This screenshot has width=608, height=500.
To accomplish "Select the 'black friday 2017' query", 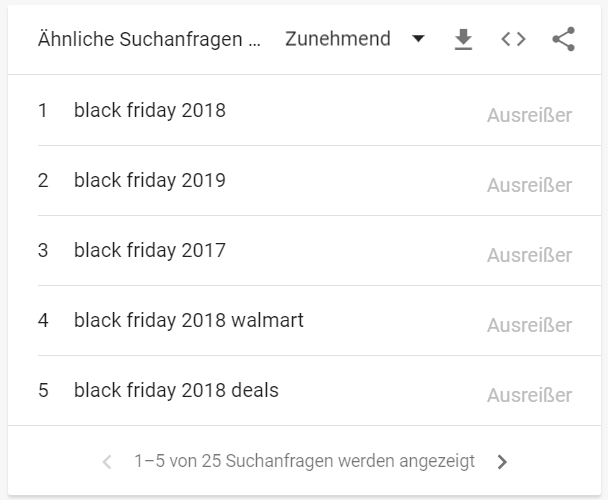I will tap(150, 250).
